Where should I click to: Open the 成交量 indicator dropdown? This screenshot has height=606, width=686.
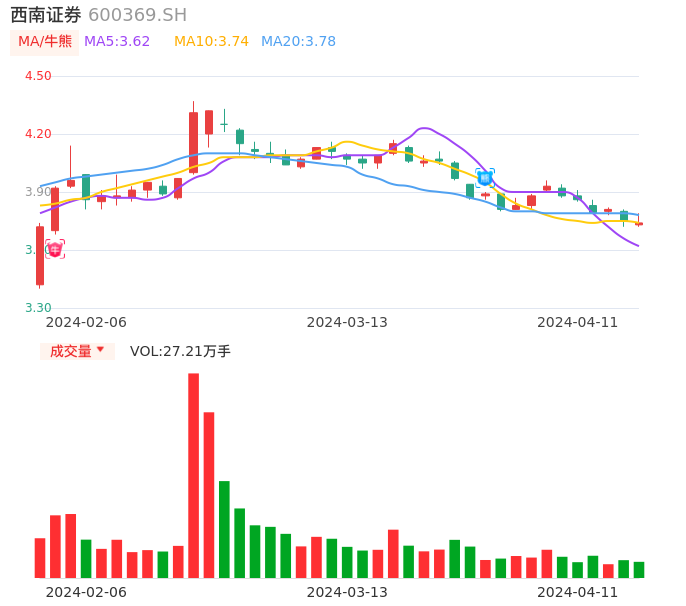tap(77, 351)
